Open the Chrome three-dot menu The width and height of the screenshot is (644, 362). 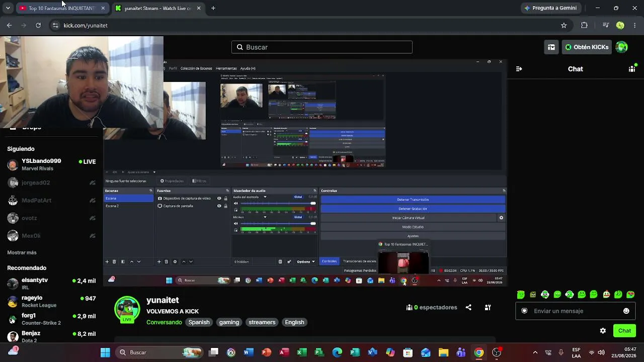[635, 25]
